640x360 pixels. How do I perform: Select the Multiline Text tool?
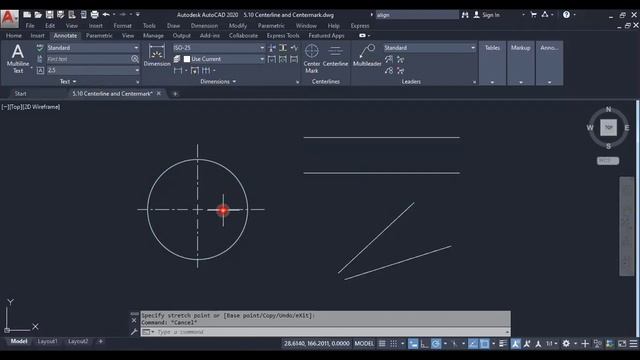click(18, 58)
